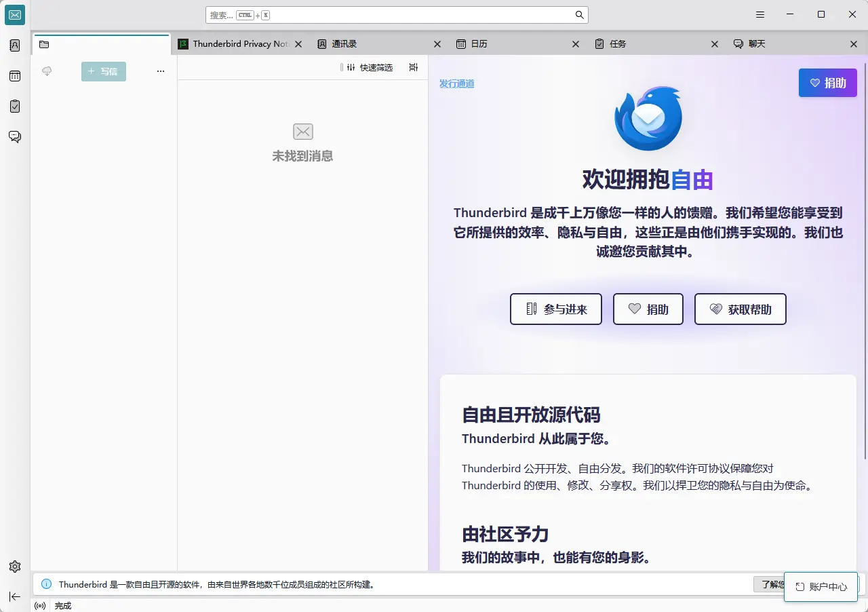
Task: Click the 发行通道 link
Action: click(457, 84)
